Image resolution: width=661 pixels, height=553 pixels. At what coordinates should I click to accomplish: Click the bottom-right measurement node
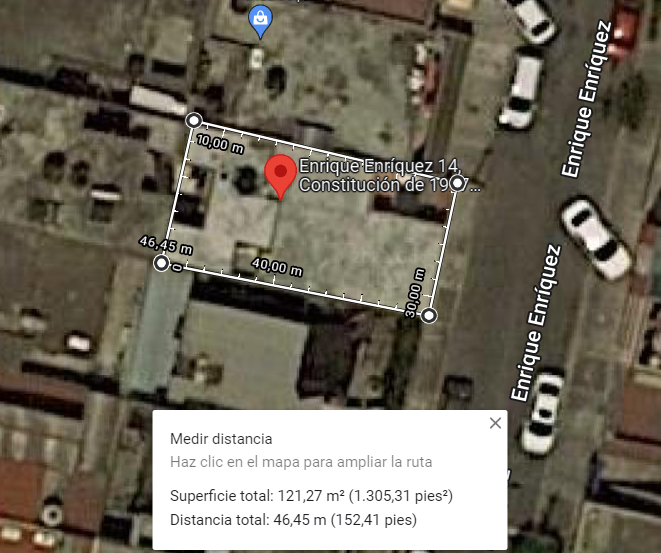429,315
